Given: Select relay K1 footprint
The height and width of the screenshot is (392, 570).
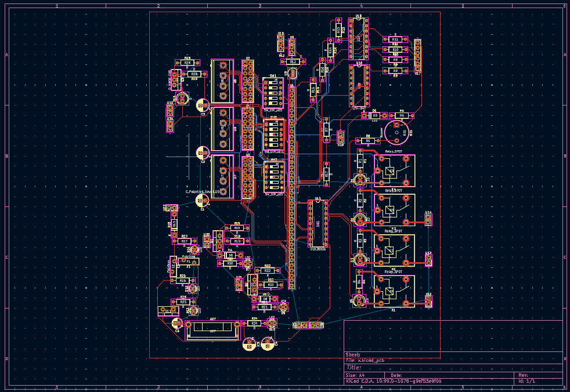Looking at the screenshot, I should coord(395,291).
